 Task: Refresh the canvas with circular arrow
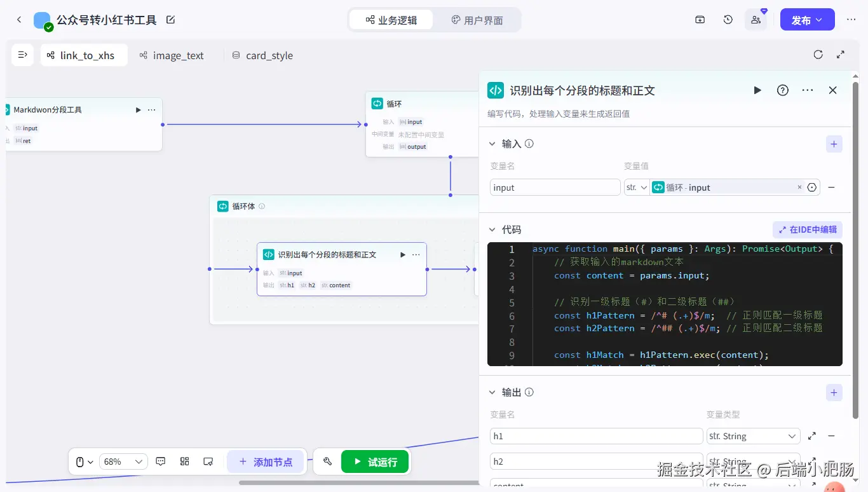click(818, 55)
